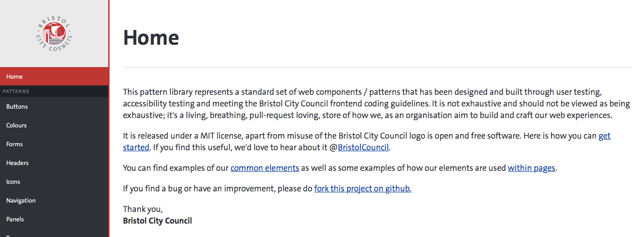Open the @BristolCouncil Twitter link

tap(363, 147)
